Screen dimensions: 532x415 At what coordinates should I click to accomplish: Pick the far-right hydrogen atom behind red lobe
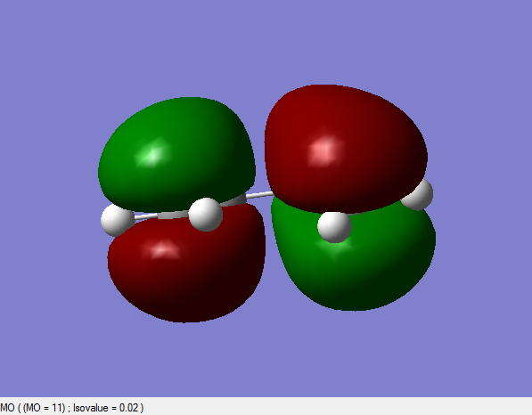pyautogui.click(x=420, y=196)
